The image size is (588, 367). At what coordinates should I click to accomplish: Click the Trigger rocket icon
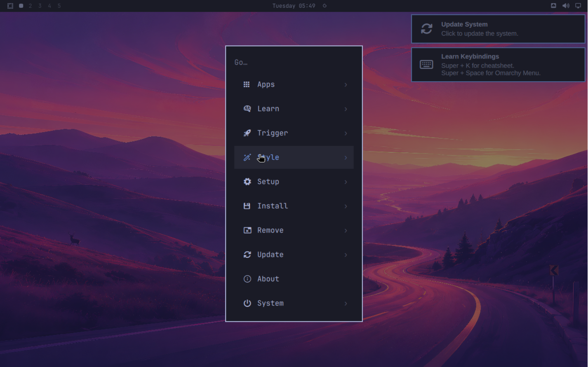pyautogui.click(x=247, y=133)
